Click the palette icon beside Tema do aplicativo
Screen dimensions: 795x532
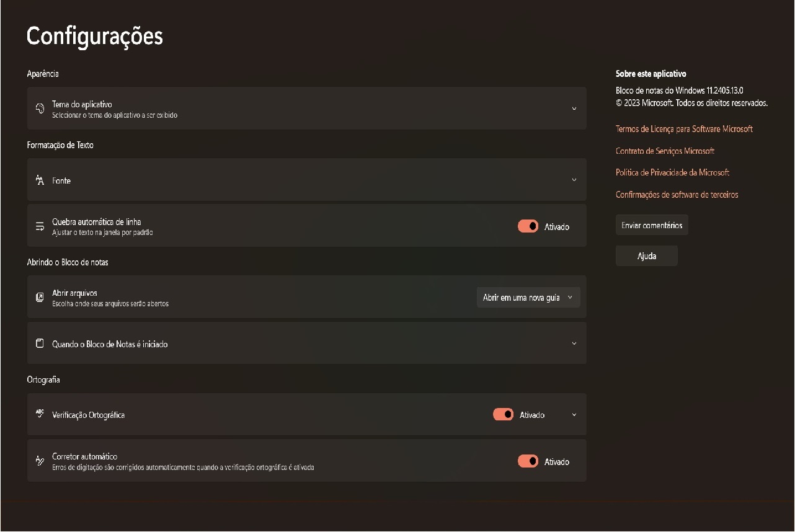40,109
